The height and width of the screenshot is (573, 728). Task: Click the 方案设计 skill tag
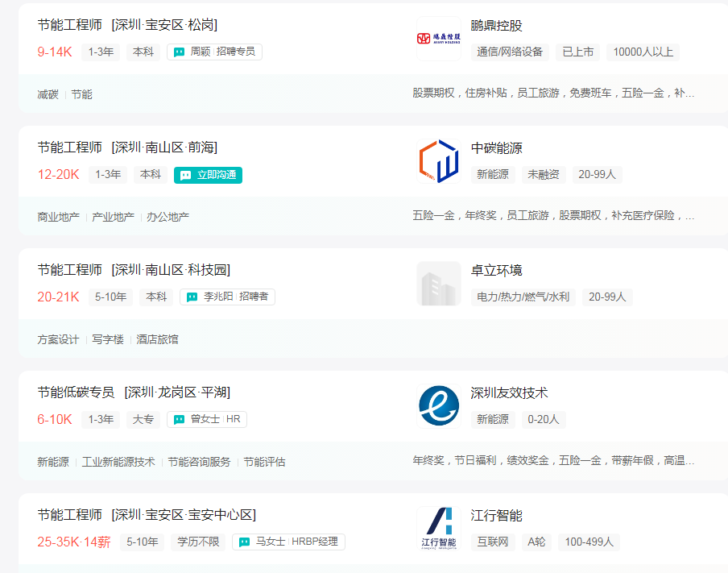(x=58, y=339)
